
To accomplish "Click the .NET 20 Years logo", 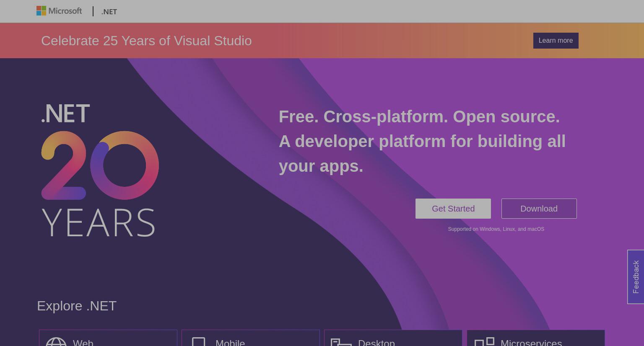I will pyautogui.click(x=100, y=170).
